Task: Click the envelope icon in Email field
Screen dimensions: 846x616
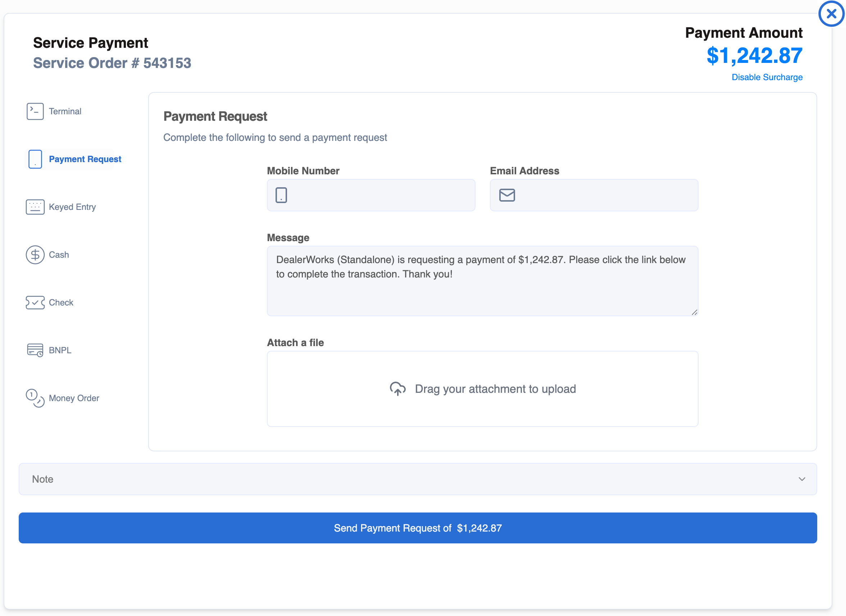Action: (507, 195)
